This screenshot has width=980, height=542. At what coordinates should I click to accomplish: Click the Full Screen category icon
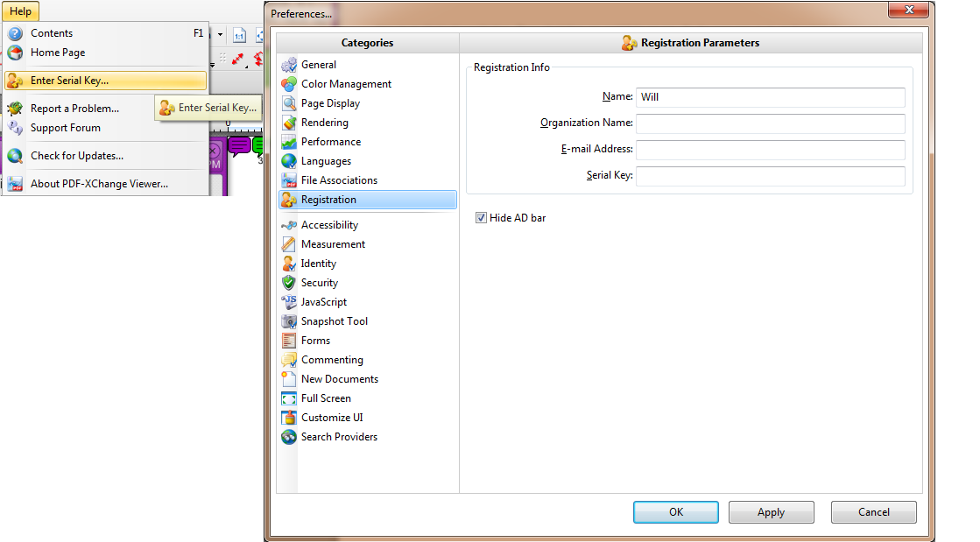289,398
